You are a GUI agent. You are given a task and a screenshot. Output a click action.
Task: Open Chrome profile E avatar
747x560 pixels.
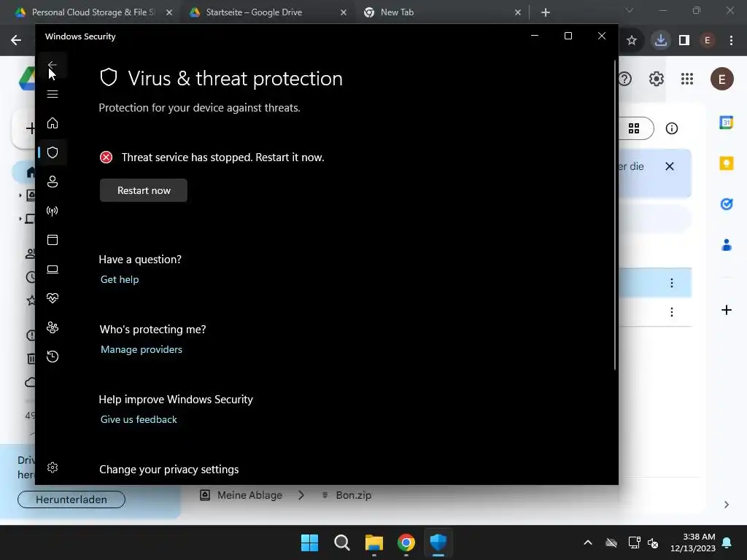(x=708, y=41)
